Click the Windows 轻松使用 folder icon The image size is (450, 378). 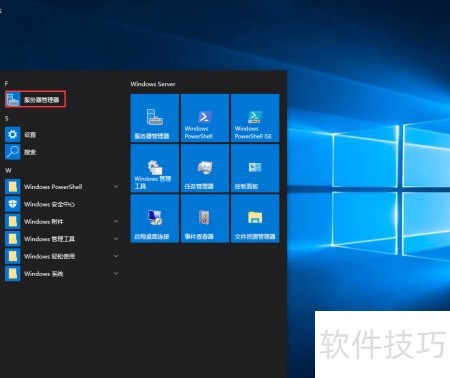[13, 256]
